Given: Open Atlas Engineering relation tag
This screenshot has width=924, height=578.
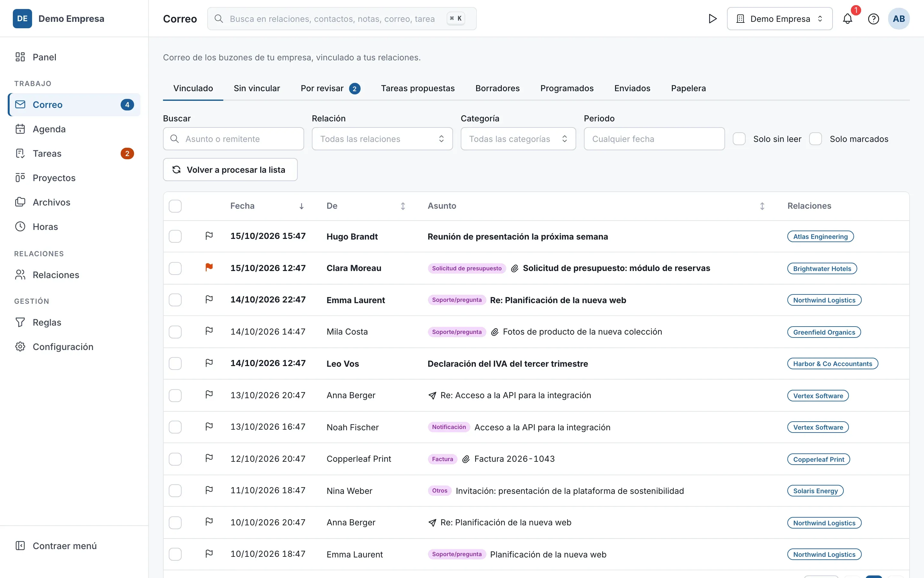Looking at the screenshot, I should pos(820,237).
